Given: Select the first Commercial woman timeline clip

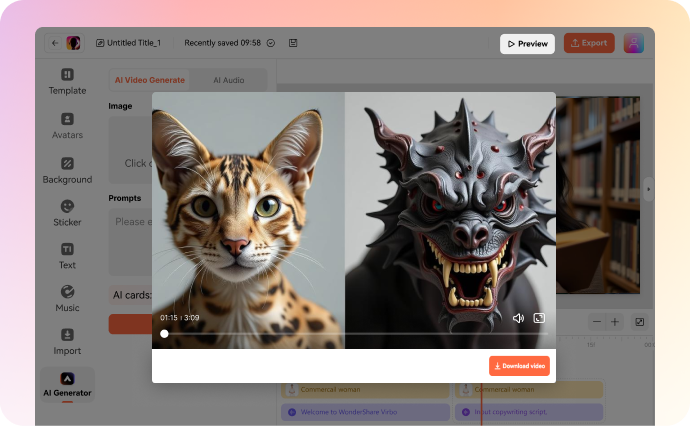Looking at the screenshot, I should click(365, 389).
